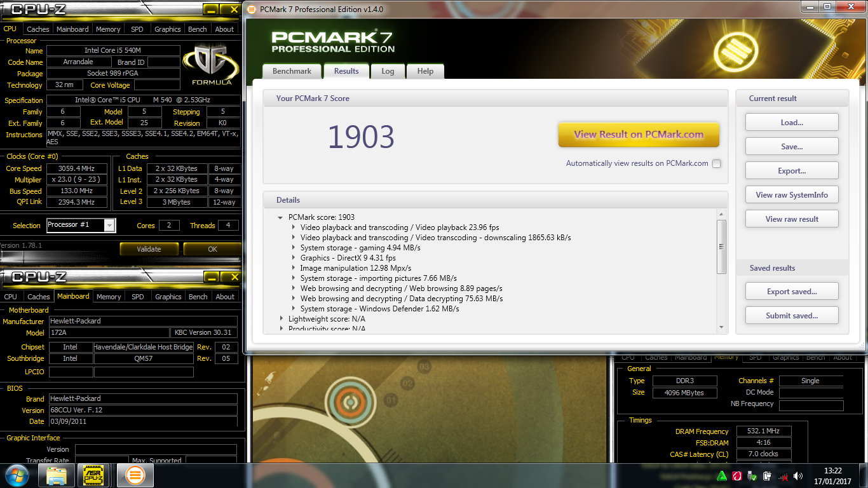Click the CPU-Z Validate button
Viewport: 868px width, 488px height.
149,249
